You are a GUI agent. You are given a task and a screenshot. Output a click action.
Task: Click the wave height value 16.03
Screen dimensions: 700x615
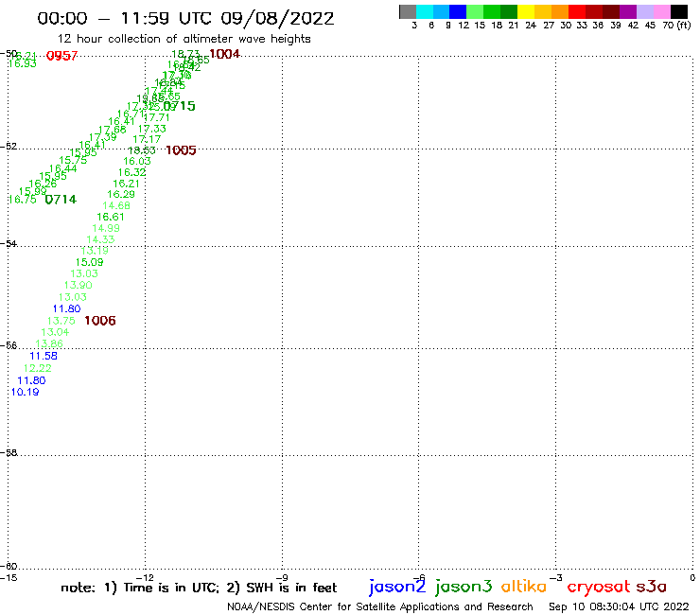pyautogui.click(x=137, y=161)
